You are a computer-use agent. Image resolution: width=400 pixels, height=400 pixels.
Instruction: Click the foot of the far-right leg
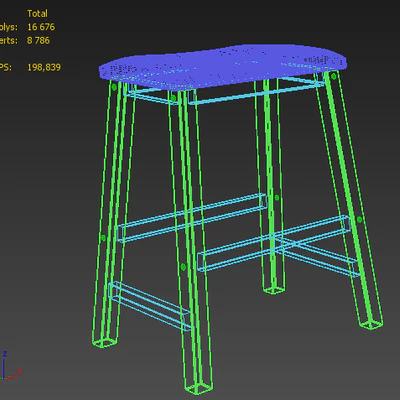click(x=371, y=324)
